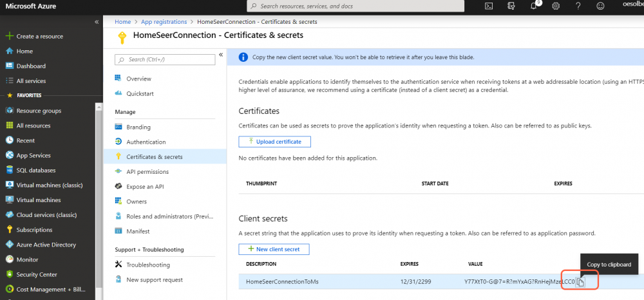Open Cloud Shell from top bar
This screenshot has height=300, width=644.
tap(489, 6)
